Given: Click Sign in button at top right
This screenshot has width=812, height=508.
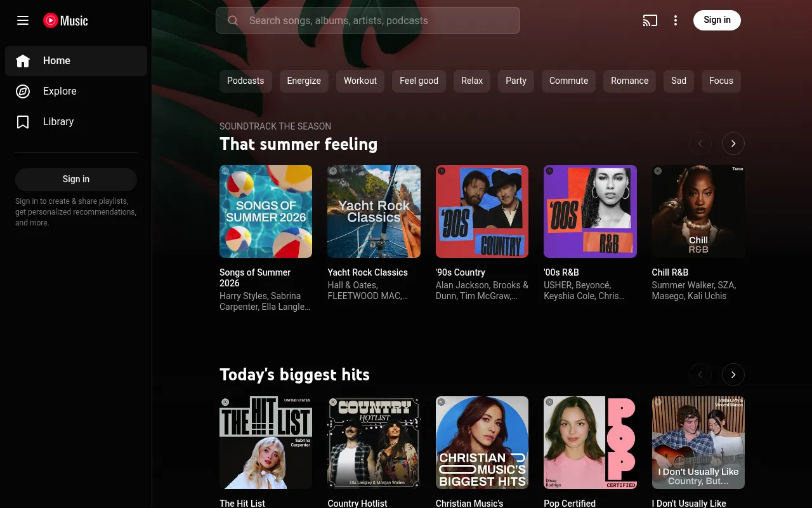Looking at the screenshot, I should (717, 20).
